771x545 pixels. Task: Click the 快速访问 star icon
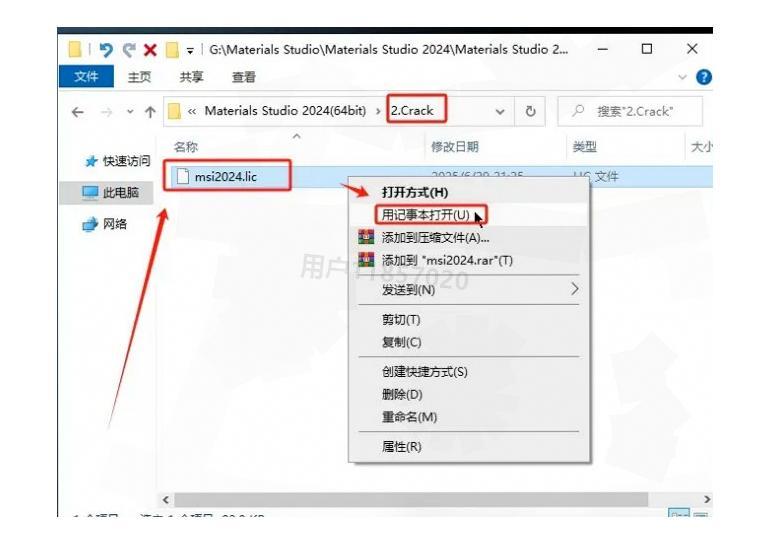coord(91,161)
